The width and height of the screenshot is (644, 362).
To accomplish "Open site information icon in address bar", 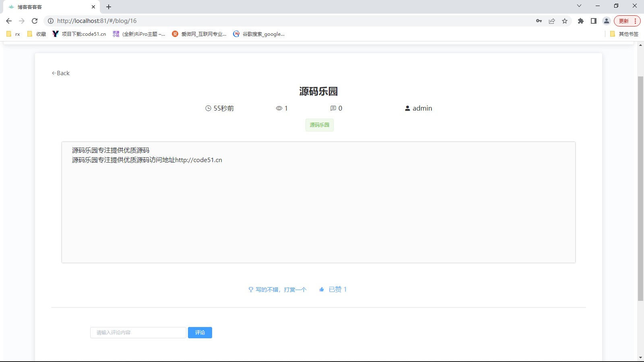I will click(x=51, y=21).
